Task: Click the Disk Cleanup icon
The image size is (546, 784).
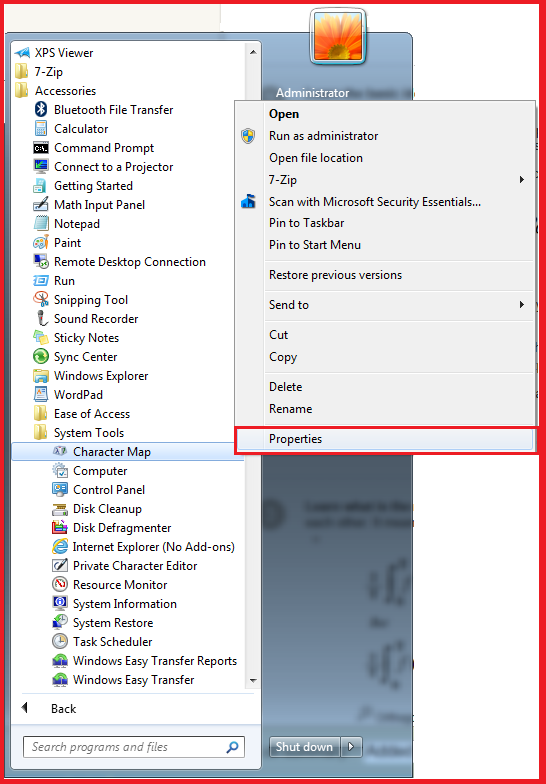Action: [x=60, y=509]
